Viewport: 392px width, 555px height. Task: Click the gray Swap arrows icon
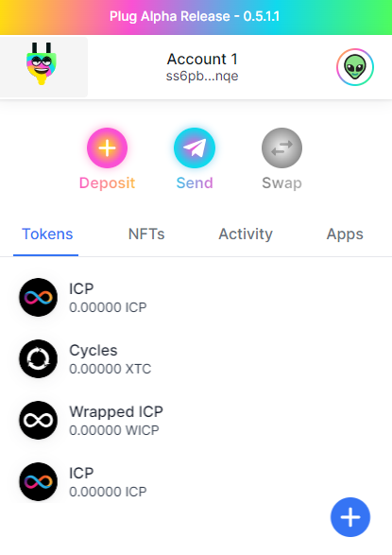[281, 147]
